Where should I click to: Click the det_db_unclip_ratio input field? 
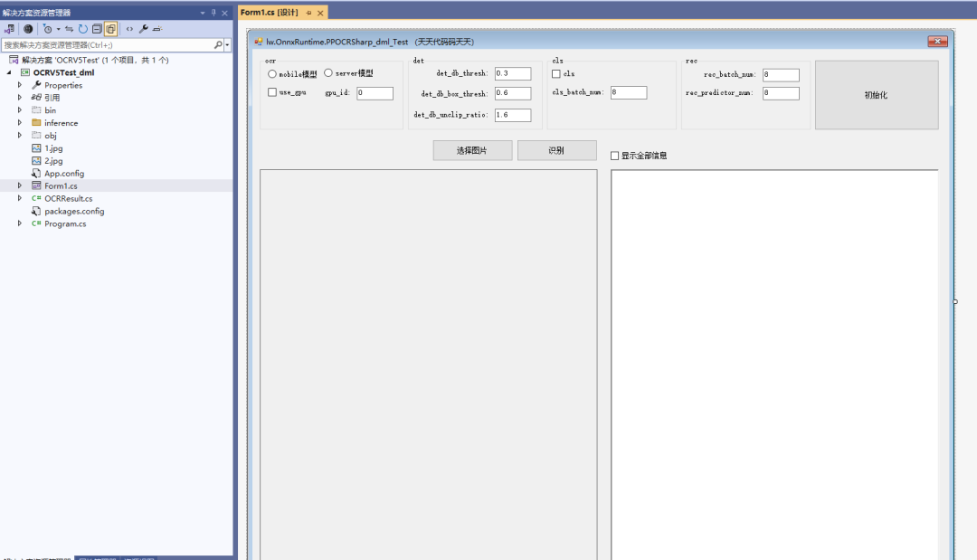pos(513,115)
